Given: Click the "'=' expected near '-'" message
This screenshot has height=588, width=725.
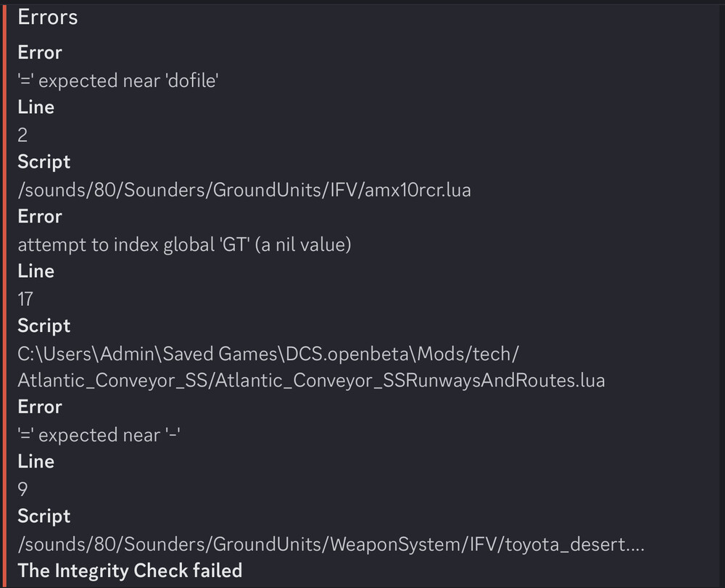Looking at the screenshot, I should 99,434.
